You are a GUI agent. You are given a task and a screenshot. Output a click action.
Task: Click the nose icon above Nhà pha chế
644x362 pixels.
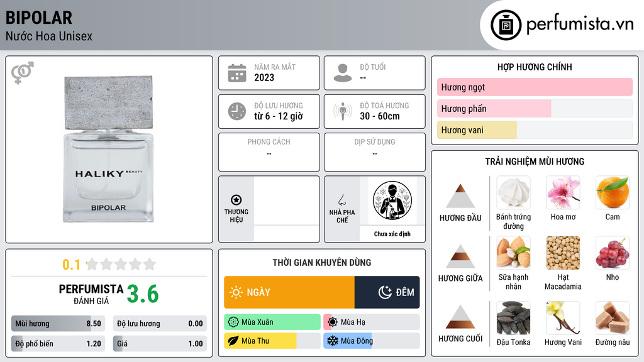click(x=341, y=200)
